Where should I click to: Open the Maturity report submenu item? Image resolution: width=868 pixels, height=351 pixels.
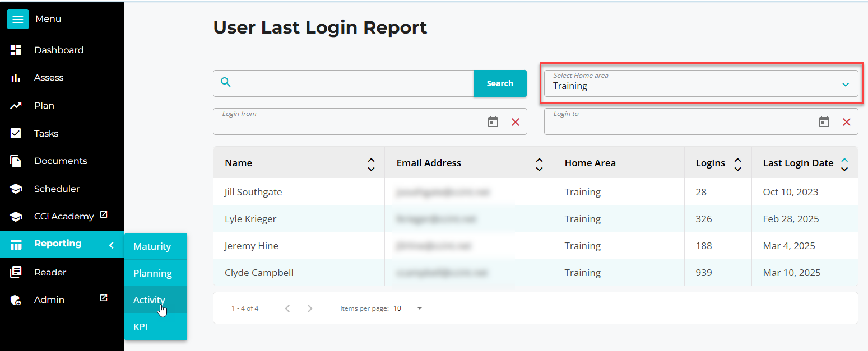(x=152, y=246)
